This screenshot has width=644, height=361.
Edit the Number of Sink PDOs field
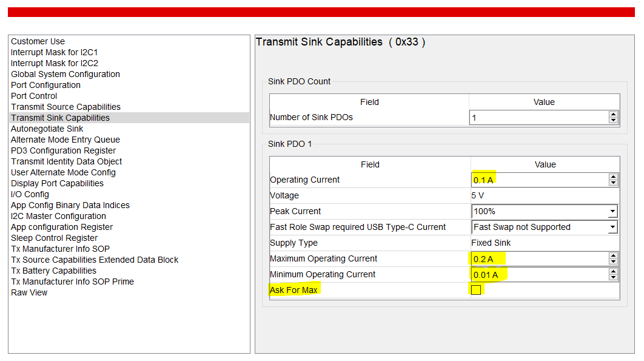[x=538, y=118]
